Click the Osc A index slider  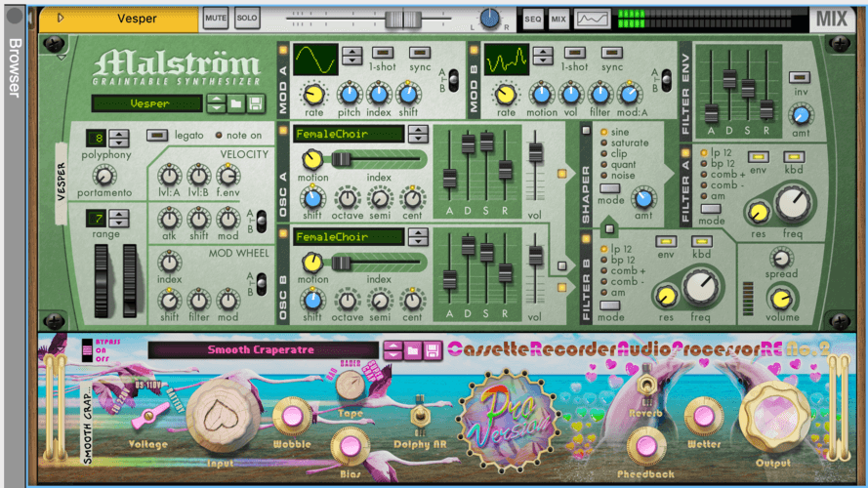(341, 160)
